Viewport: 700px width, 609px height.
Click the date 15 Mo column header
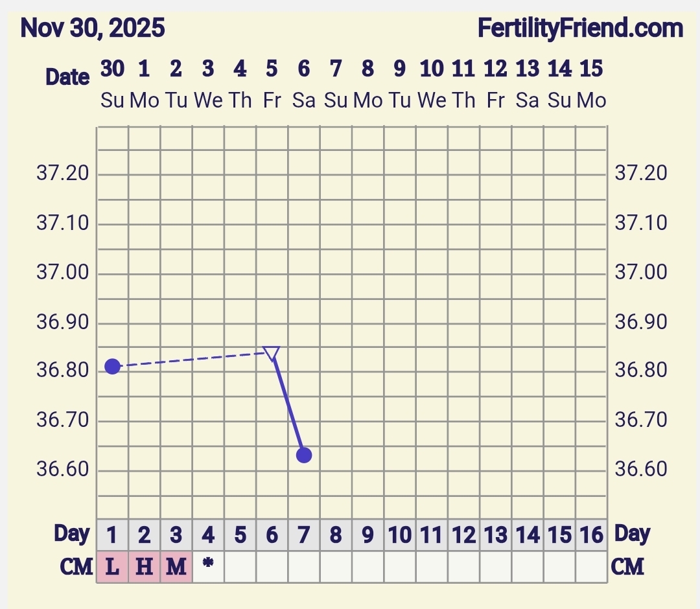click(591, 83)
